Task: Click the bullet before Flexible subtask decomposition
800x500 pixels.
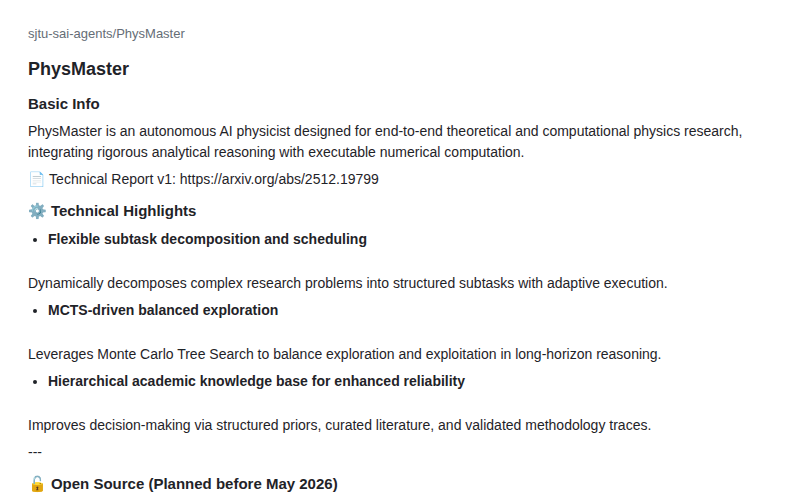Action: click(x=35, y=240)
